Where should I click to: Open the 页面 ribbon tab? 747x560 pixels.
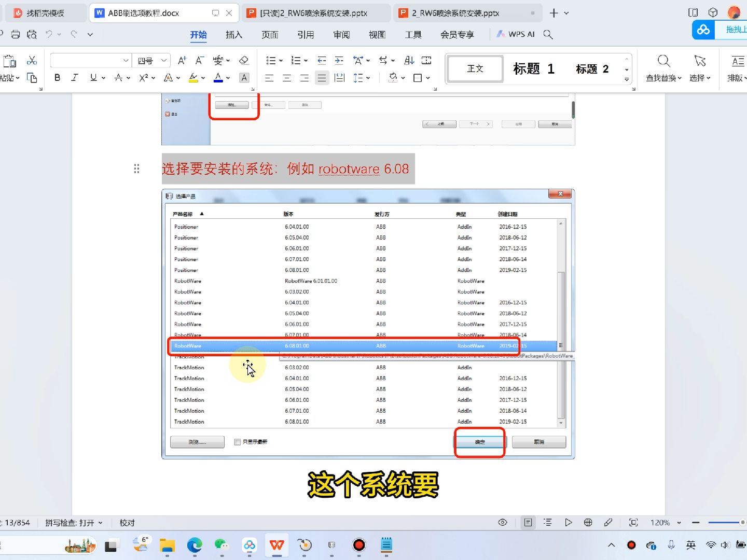[x=270, y=35]
